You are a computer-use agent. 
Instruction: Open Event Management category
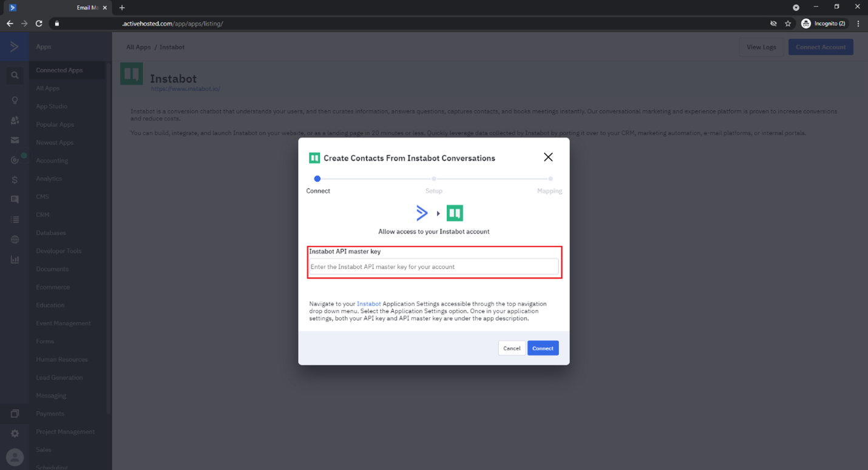pos(63,323)
